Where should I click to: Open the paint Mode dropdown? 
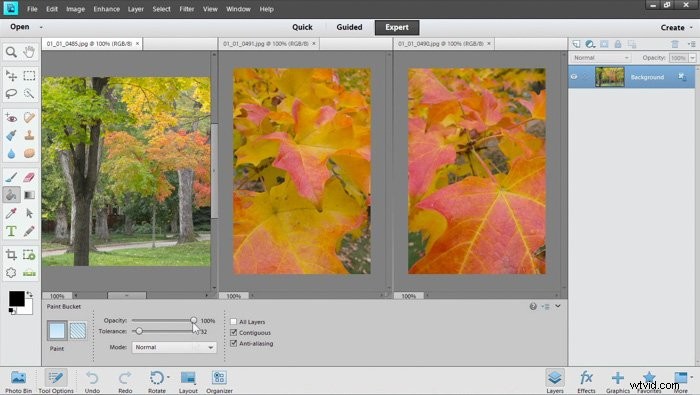point(174,347)
